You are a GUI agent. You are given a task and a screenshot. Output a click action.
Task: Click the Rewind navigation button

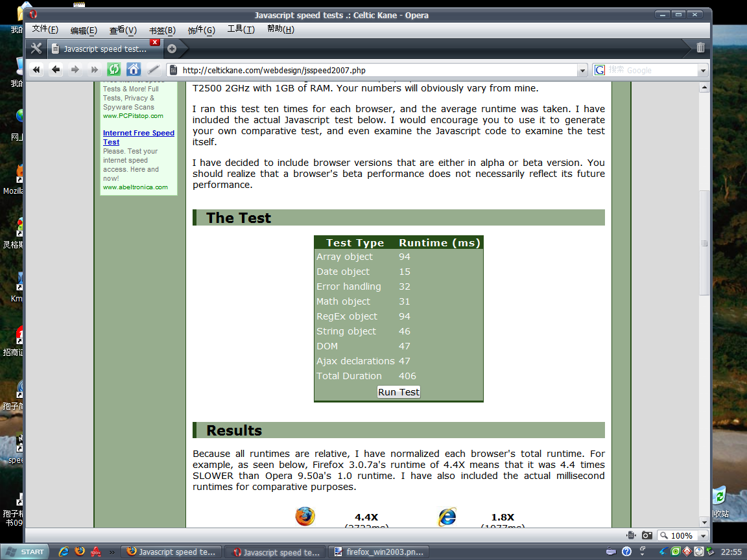pos(36,69)
